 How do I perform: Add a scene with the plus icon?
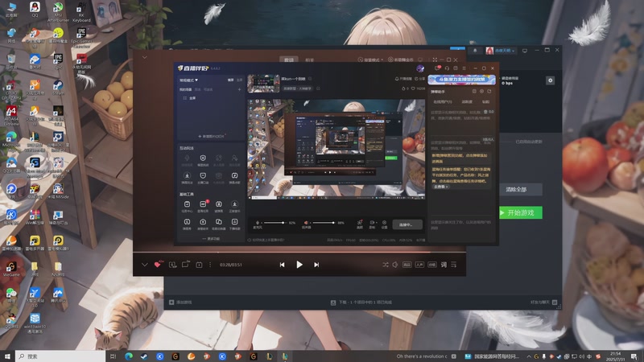coord(239,89)
